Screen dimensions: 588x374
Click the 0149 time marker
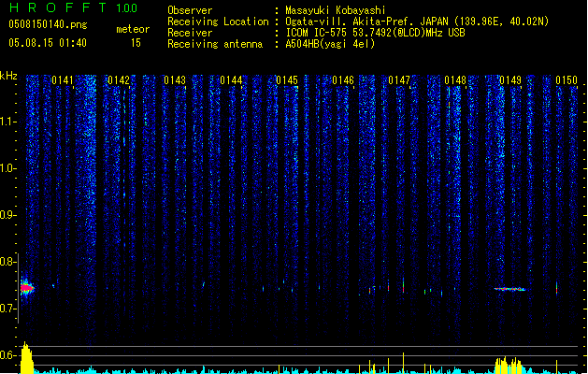point(510,80)
